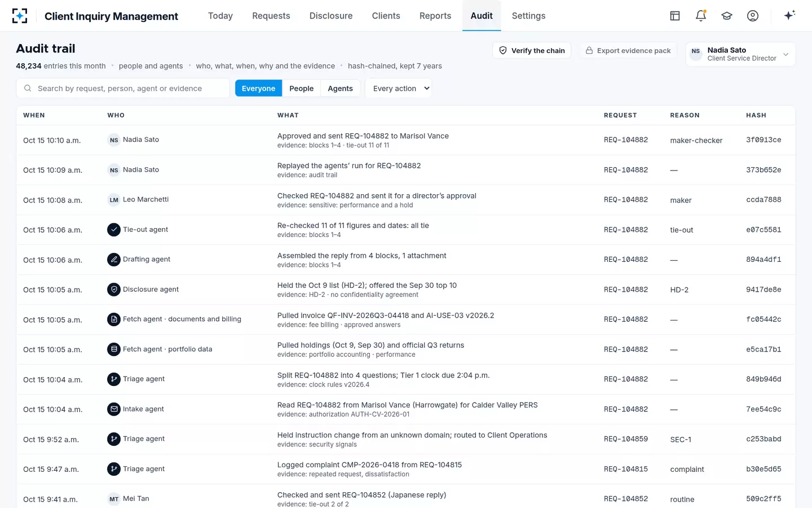Image resolution: width=812 pixels, height=508 pixels.
Task: Click hash 373b652e
Action: click(x=764, y=170)
